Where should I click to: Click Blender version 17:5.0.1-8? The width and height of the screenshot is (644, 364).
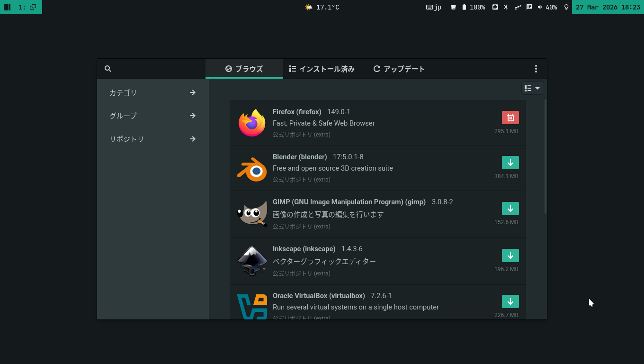point(348,157)
